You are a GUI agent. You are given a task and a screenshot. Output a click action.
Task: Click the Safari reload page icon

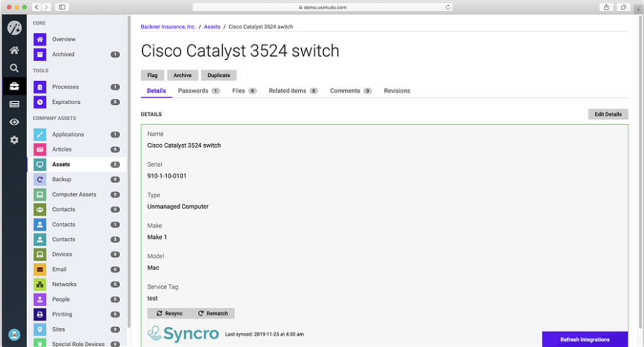448,7
